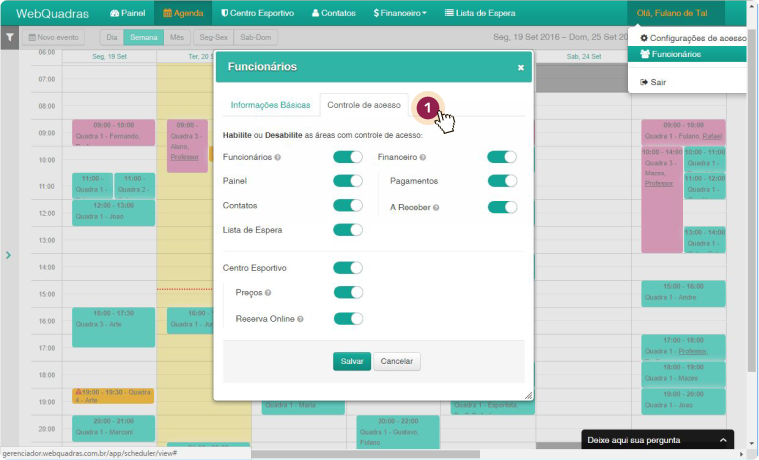Toggle Pagamentos access switch
This screenshot has height=460, width=759.
coord(501,181)
